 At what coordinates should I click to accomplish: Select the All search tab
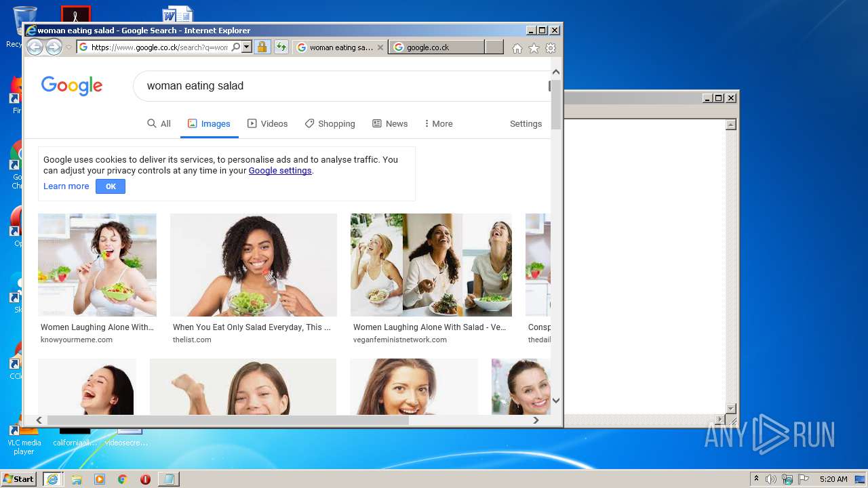tap(159, 123)
